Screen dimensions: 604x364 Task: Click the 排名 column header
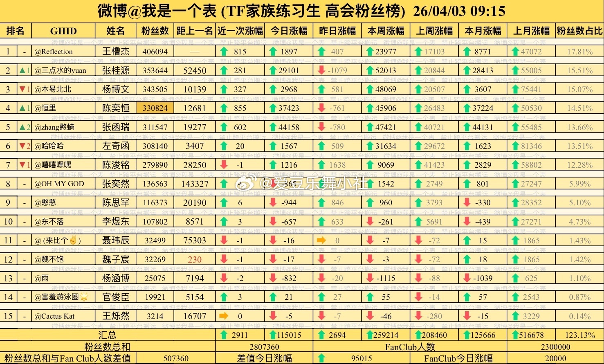pos(16,31)
